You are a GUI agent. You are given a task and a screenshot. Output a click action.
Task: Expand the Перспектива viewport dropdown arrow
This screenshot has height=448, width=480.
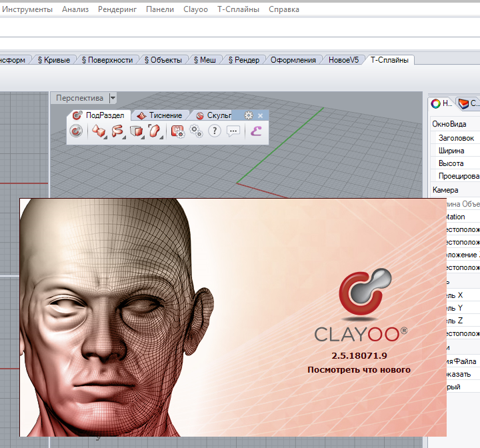click(x=113, y=98)
